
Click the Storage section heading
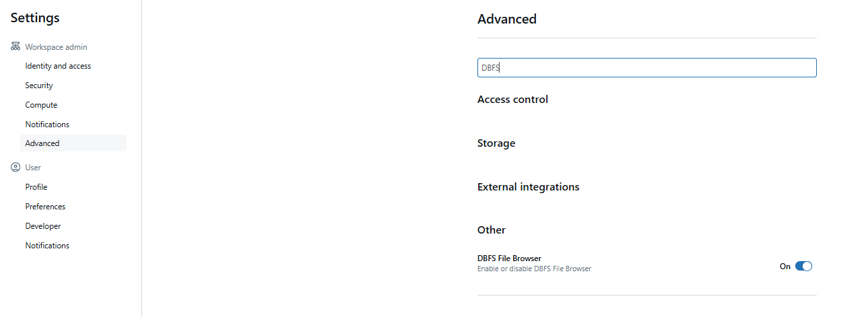pyautogui.click(x=496, y=143)
